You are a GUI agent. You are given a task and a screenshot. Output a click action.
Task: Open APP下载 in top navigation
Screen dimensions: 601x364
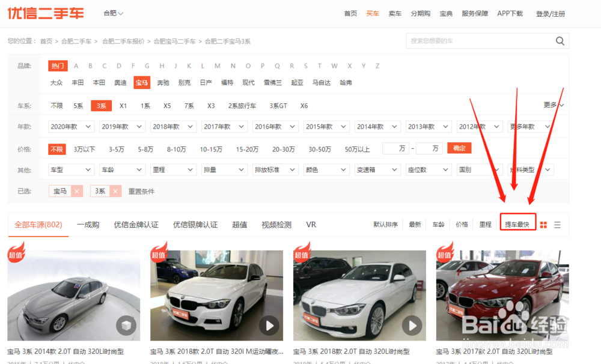510,13
